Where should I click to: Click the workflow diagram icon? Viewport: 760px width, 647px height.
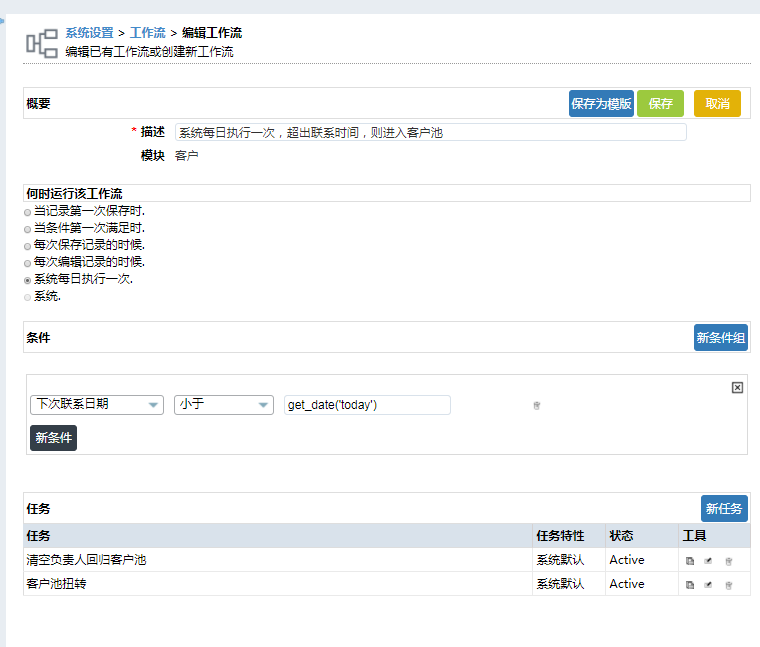pyautogui.click(x=42, y=43)
